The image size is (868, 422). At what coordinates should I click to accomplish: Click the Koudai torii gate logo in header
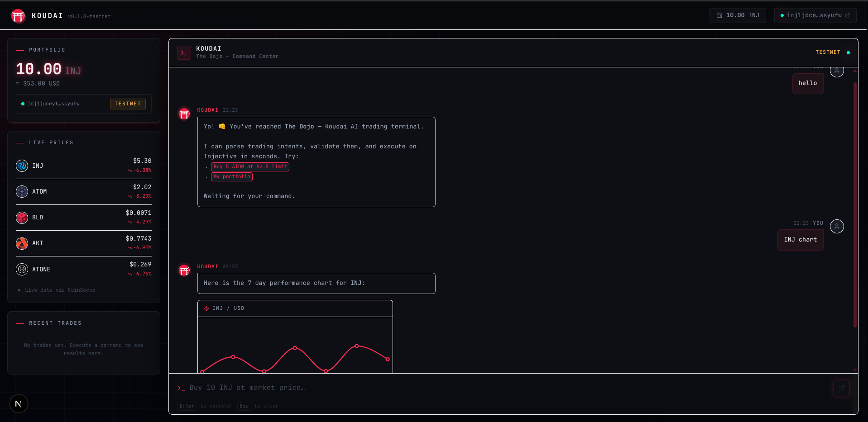click(18, 16)
